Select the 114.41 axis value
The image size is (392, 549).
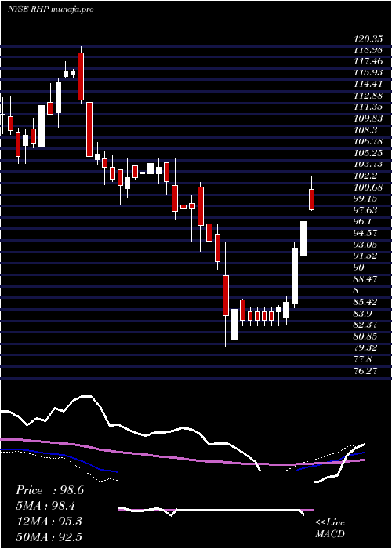point(368,85)
